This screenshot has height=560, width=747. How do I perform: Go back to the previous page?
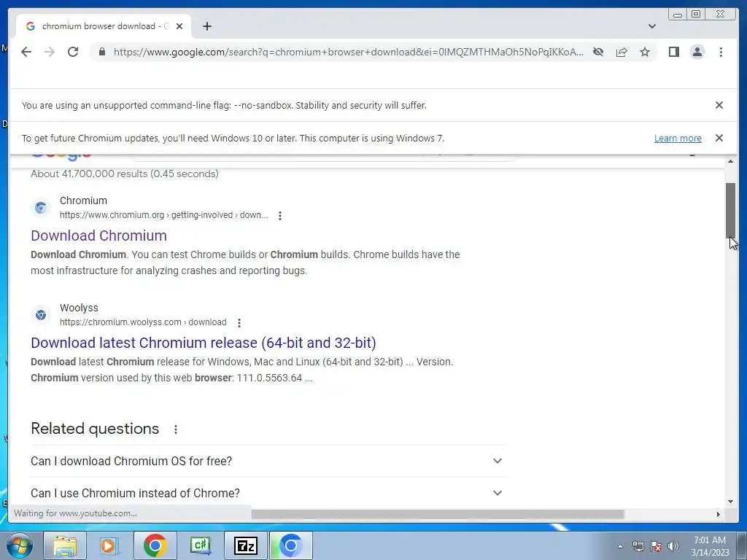tap(26, 52)
